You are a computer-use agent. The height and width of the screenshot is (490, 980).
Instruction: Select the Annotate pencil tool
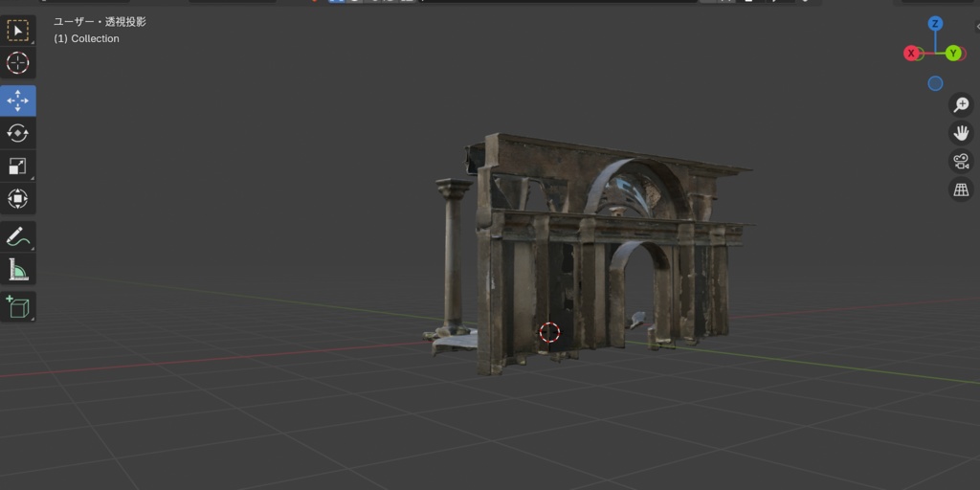pyautogui.click(x=17, y=237)
